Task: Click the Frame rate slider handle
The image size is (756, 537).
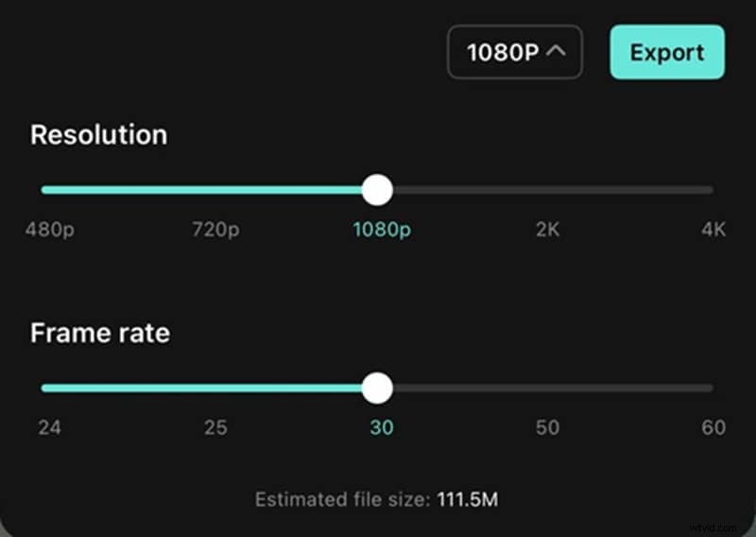Action: point(377,388)
